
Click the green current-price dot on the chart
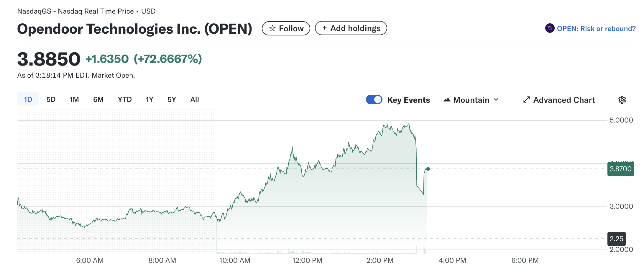428,169
